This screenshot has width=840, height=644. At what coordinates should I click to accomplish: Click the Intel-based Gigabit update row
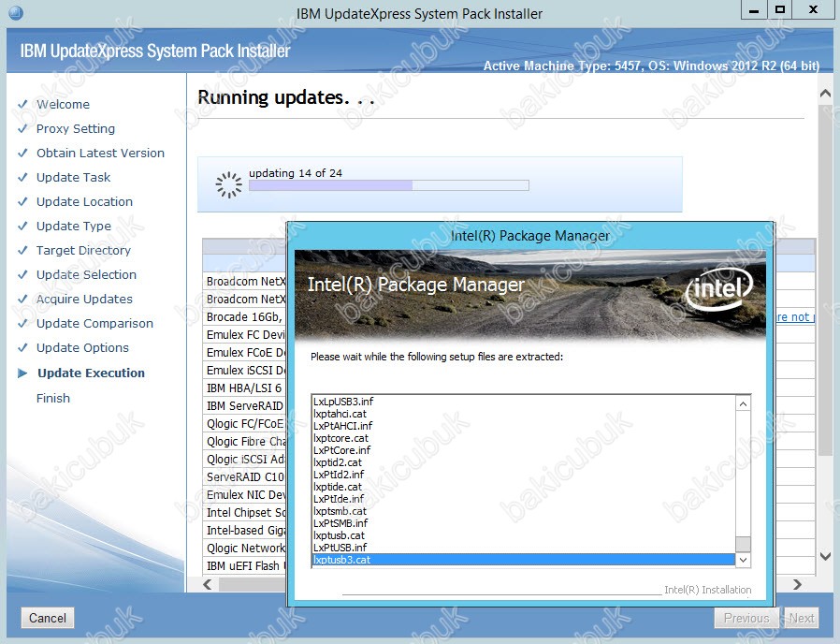click(x=245, y=531)
